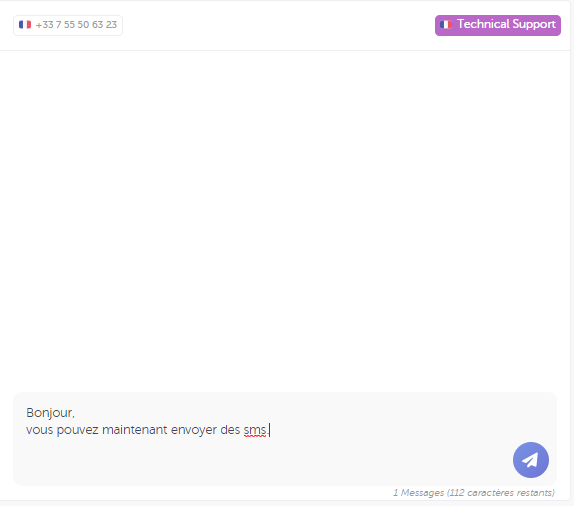Click the empty conversation history area
Screen dimensions: 574x506
click(285, 220)
